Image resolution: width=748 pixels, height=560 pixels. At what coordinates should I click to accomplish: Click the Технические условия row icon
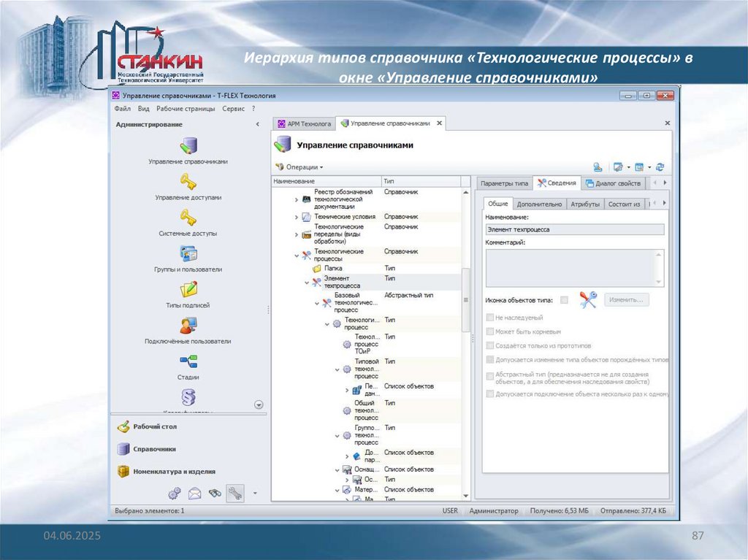(306, 217)
